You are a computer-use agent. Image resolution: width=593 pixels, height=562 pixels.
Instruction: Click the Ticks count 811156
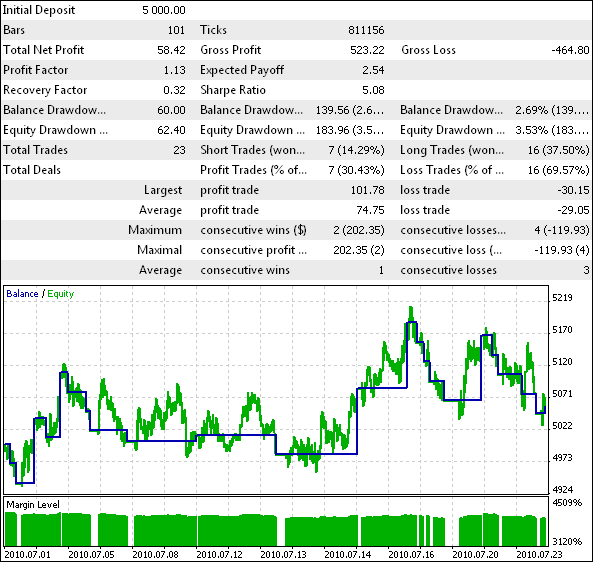pos(366,30)
